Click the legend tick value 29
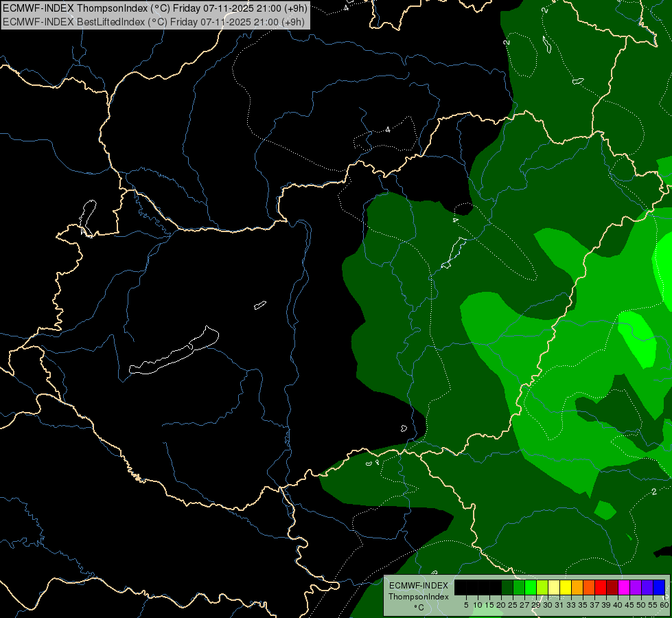672x618 pixels. pos(536,605)
